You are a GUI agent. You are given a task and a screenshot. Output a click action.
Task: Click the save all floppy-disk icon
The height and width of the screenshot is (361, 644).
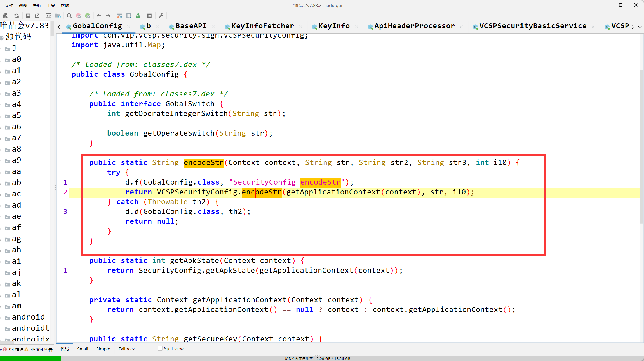pos(28,16)
